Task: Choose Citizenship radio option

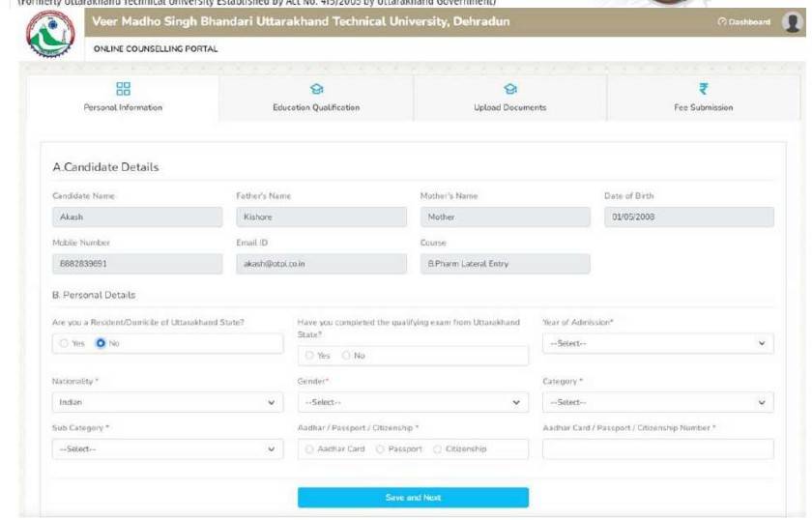Action: point(438,449)
